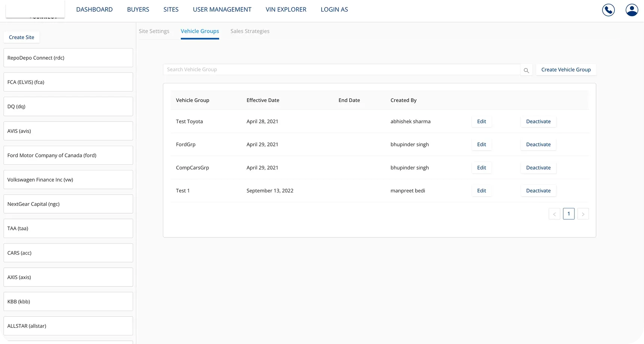Open the user profile avatar icon
This screenshot has height=344, width=644.
[x=632, y=10]
